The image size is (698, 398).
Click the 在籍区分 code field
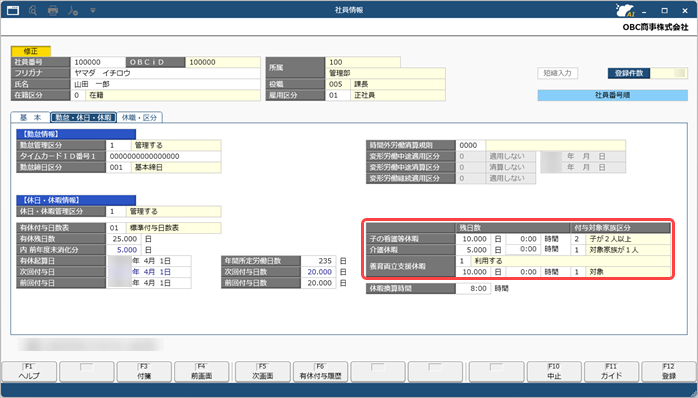[x=78, y=95]
